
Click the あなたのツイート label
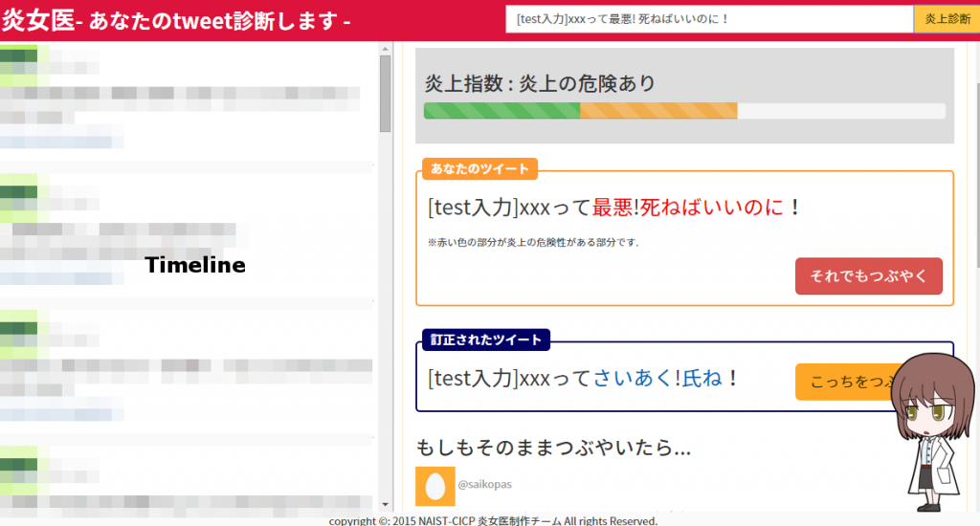[x=479, y=168]
